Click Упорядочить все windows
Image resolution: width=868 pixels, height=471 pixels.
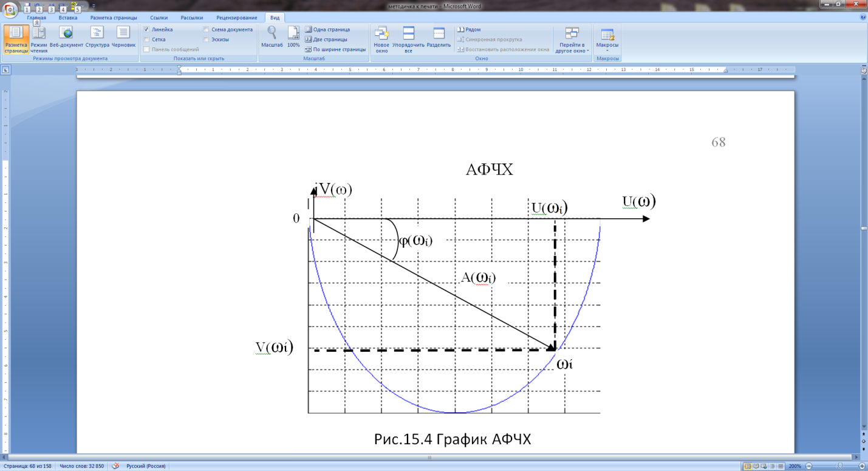[x=408, y=40]
